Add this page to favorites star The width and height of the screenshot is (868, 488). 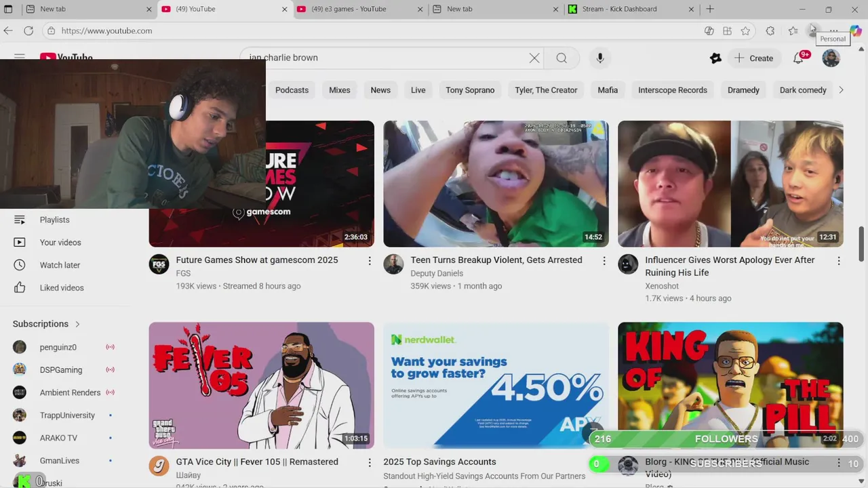(745, 30)
